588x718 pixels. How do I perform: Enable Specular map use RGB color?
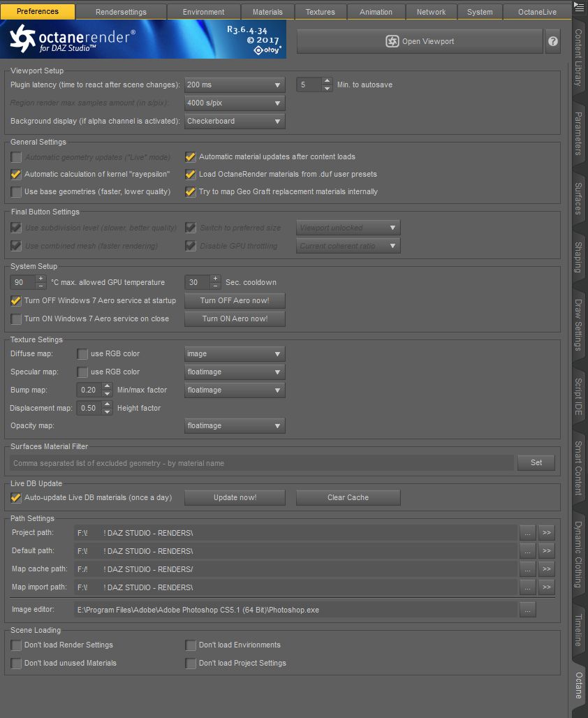[x=82, y=372]
